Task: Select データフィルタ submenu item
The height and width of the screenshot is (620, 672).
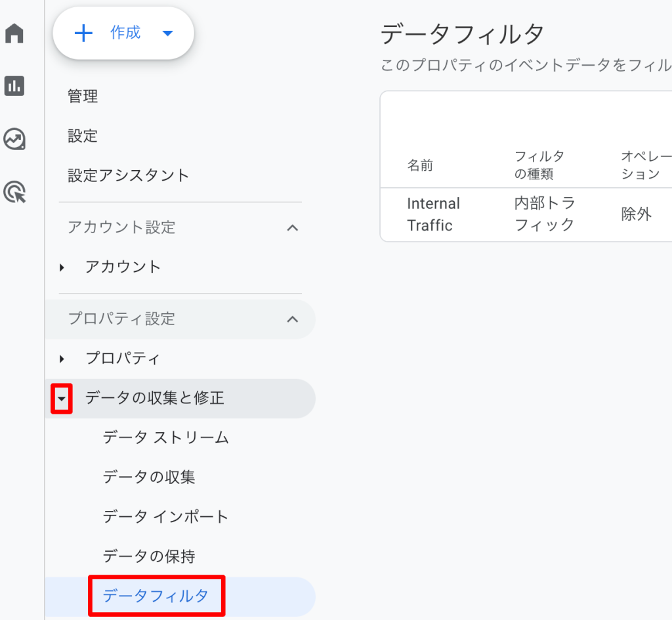Action: [x=156, y=596]
